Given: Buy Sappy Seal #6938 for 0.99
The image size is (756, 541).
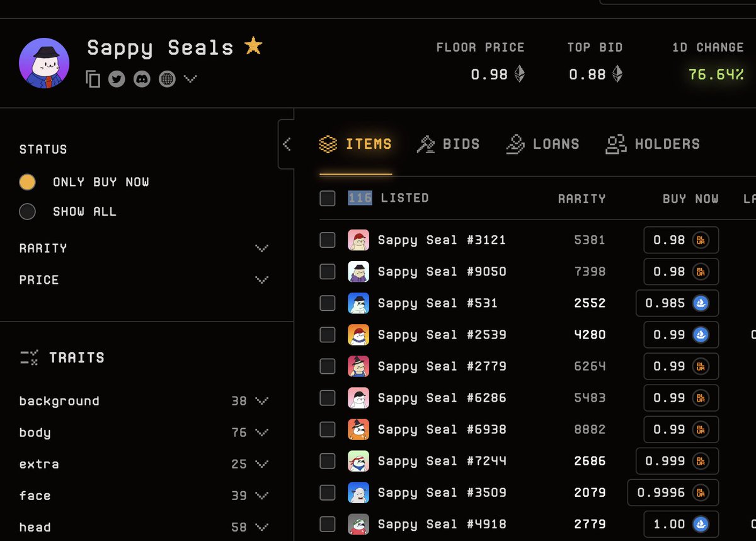Looking at the screenshot, I should (x=681, y=429).
